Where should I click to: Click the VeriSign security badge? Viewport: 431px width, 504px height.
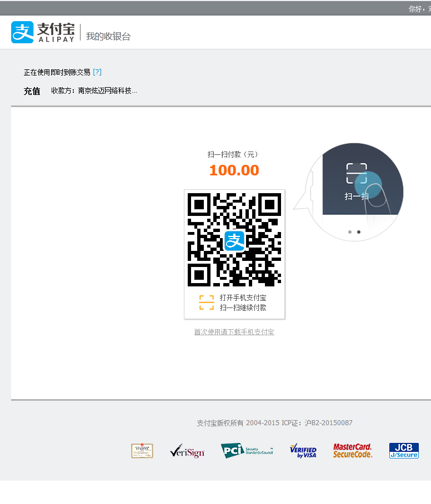187,451
